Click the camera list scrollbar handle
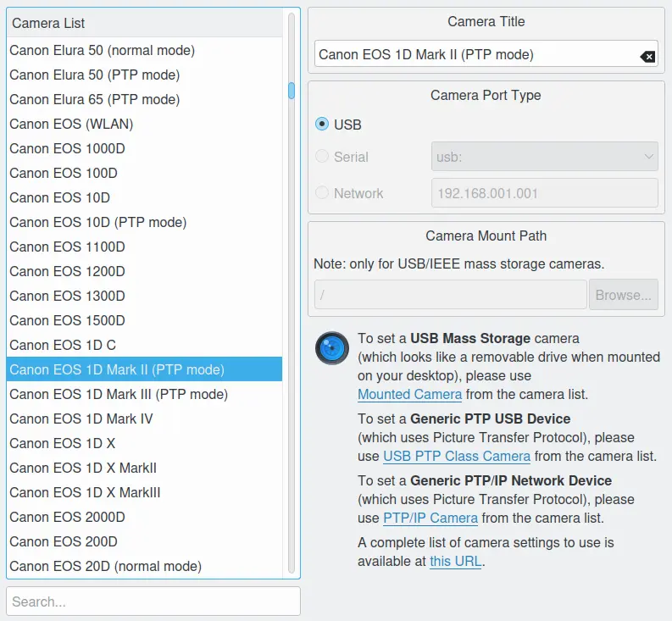This screenshot has width=672, height=621. point(292,91)
